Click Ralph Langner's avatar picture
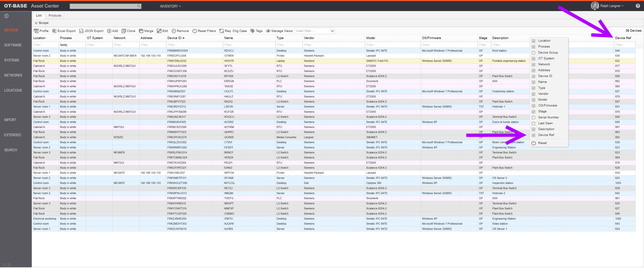 [595, 6]
